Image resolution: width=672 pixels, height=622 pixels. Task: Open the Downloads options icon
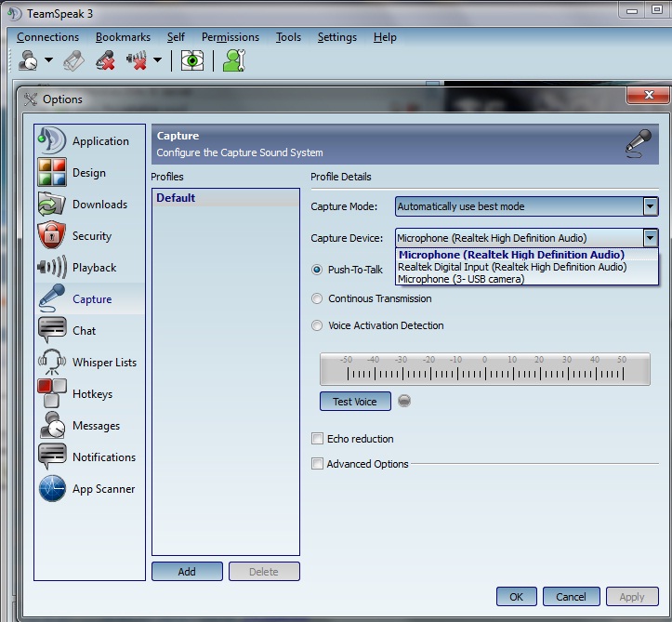(52, 204)
